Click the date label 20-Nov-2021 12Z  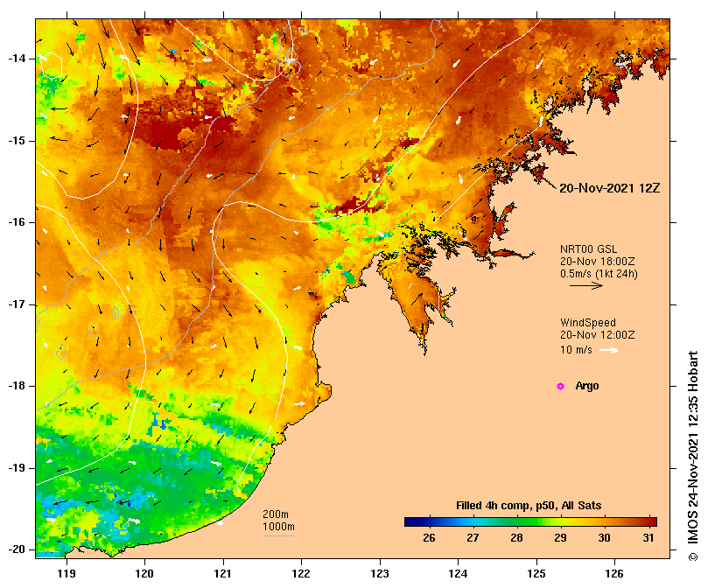point(610,188)
